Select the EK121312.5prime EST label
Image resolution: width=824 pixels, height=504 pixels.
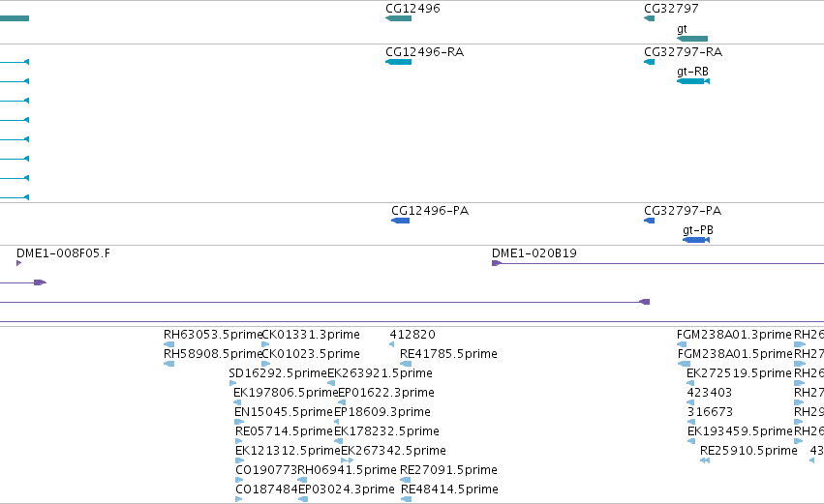point(288,451)
